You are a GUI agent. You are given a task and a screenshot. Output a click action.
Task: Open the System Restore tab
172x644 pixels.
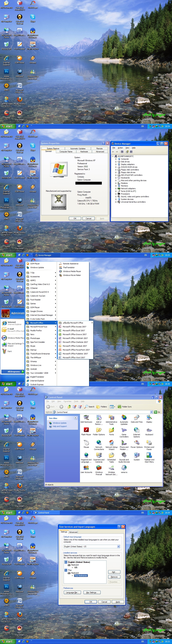click(53, 148)
